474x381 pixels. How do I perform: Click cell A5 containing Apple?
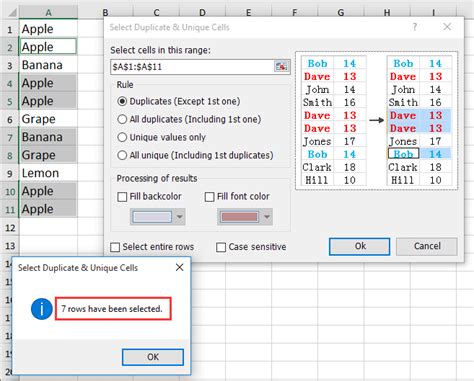[x=48, y=101]
